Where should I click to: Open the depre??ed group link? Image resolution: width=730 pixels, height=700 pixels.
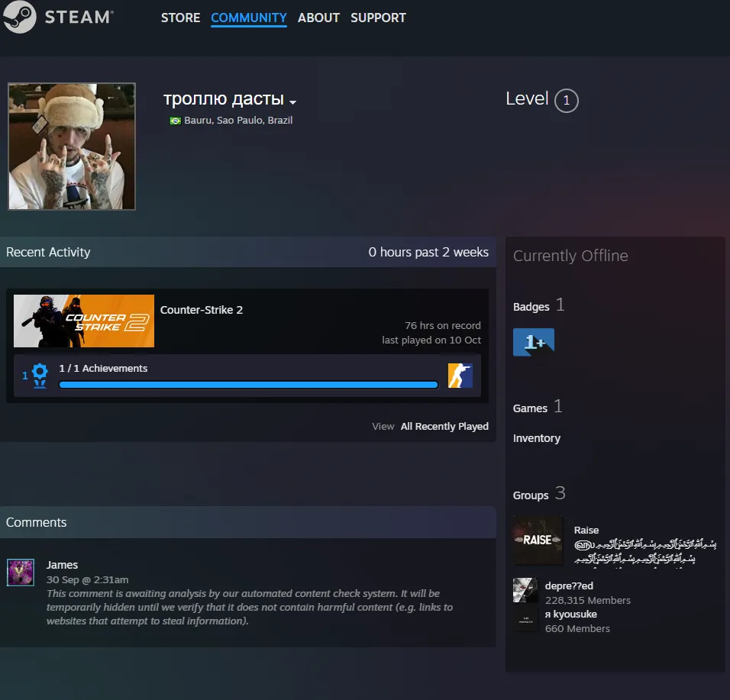point(569,586)
